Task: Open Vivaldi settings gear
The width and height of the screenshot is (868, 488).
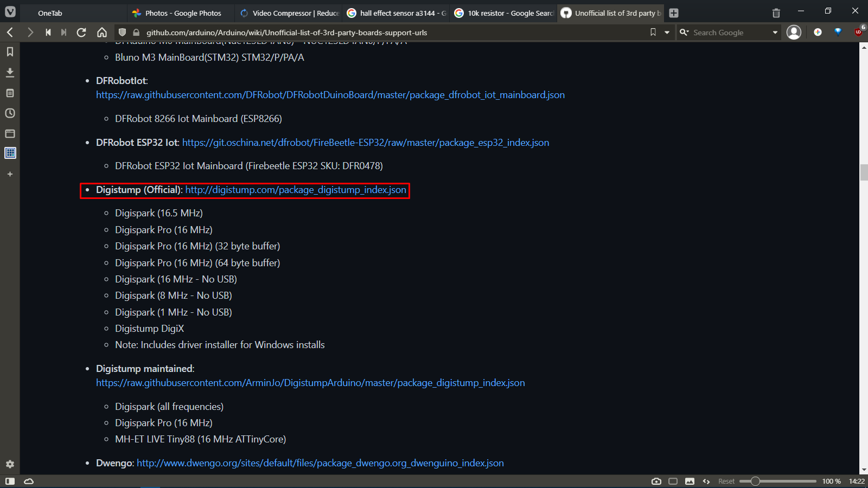Action: (x=10, y=464)
